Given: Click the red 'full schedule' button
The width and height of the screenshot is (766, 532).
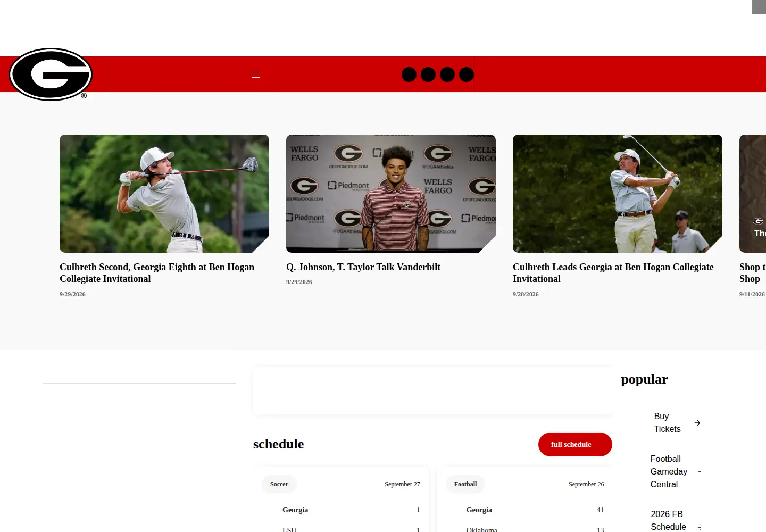Looking at the screenshot, I should (x=575, y=444).
